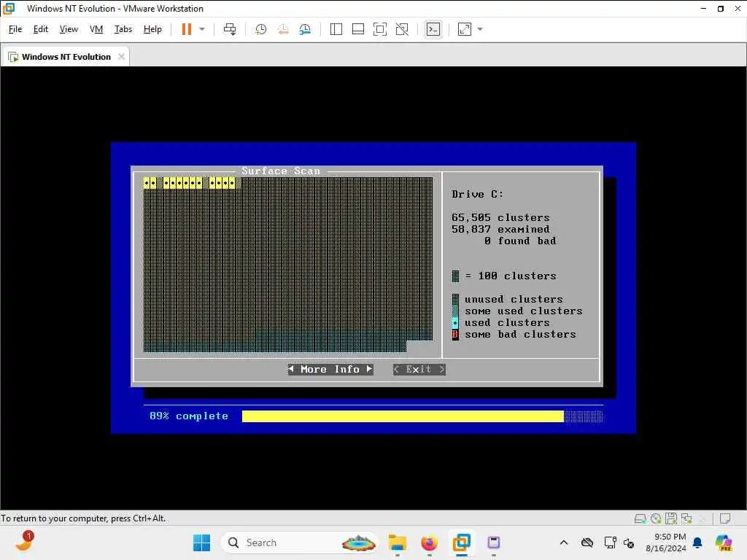The width and height of the screenshot is (747, 560).
Task: Close the Windows NT Evolution tab
Action: point(122,57)
